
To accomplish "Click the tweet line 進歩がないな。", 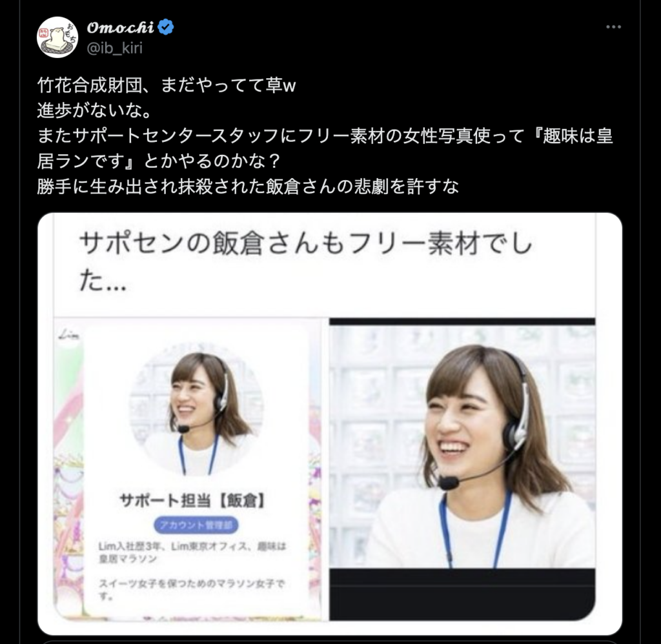I will [x=94, y=110].
